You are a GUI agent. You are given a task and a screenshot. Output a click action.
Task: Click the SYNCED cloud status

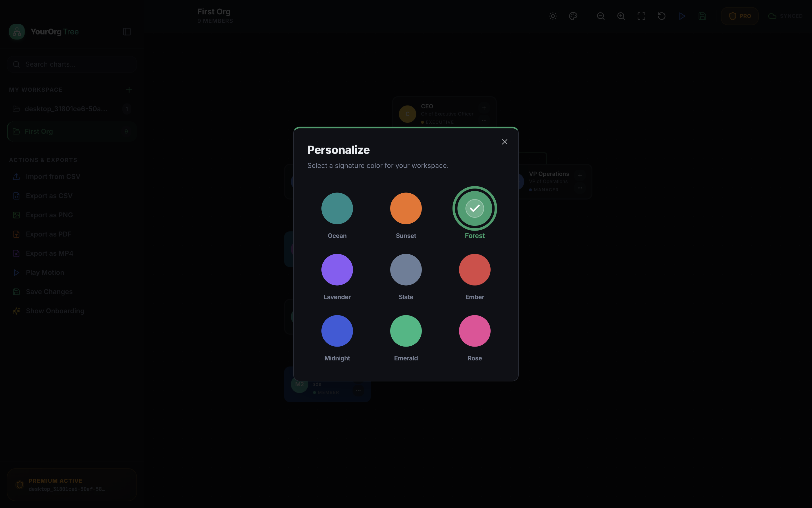[x=785, y=16]
